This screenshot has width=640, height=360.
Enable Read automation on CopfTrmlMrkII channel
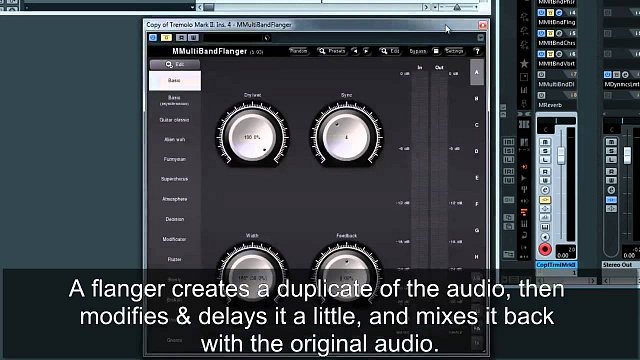pos(545,171)
